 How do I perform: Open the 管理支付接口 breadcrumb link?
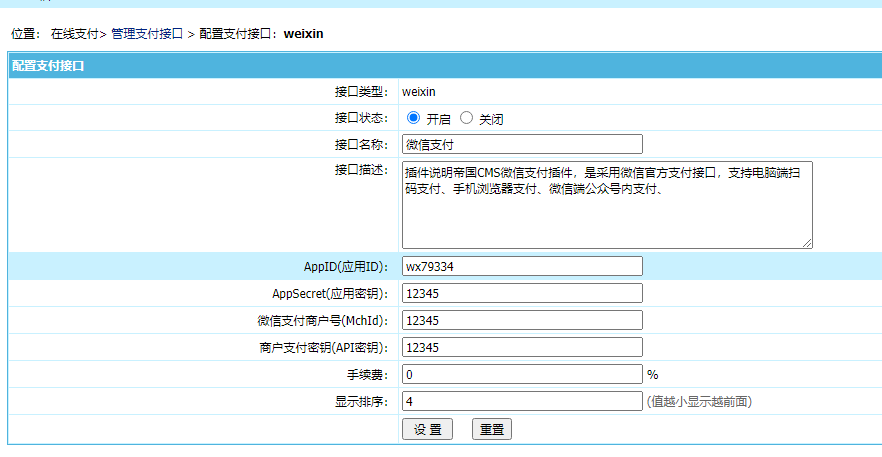146,34
